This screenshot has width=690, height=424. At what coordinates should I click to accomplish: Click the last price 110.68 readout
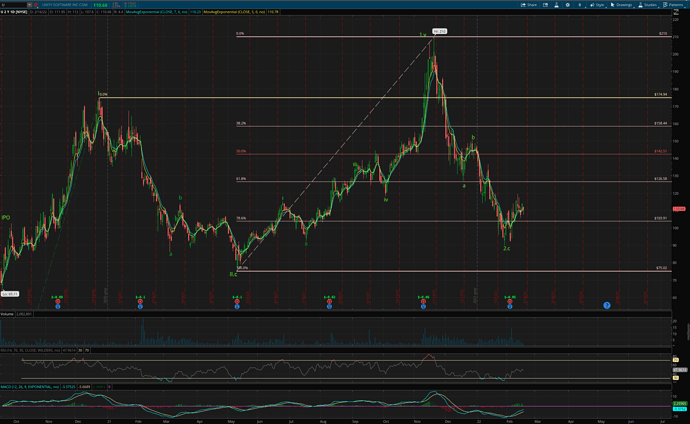100,5
